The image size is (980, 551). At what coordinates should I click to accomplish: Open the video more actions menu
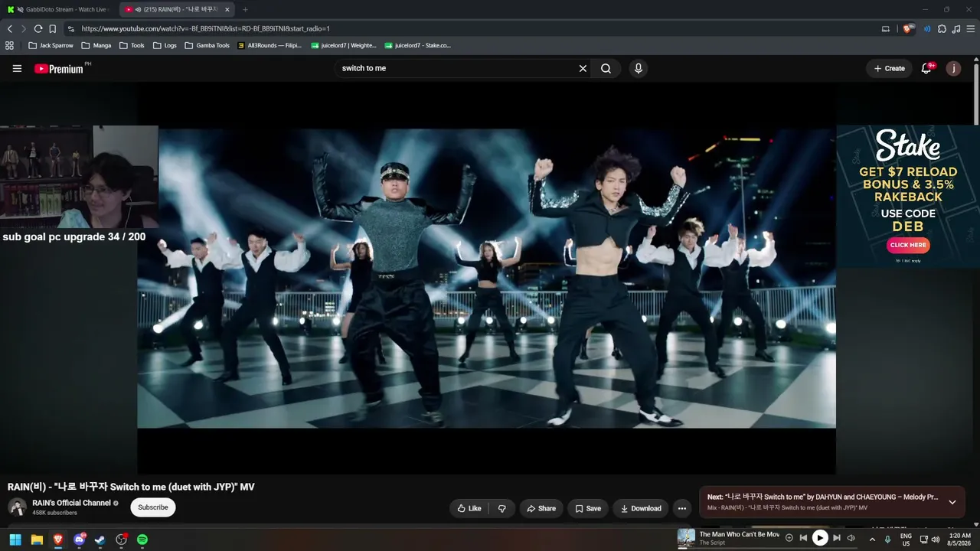pyautogui.click(x=682, y=508)
